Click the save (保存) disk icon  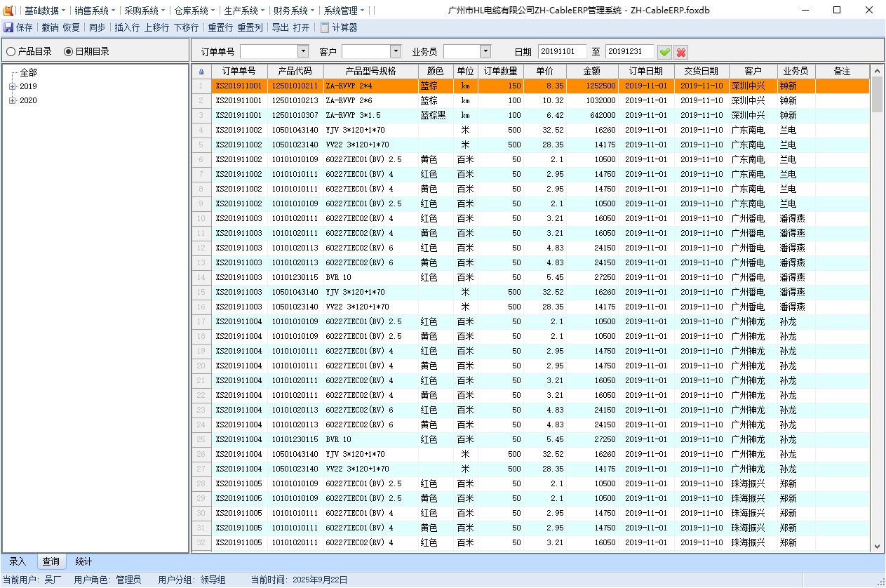coord(8,27)
